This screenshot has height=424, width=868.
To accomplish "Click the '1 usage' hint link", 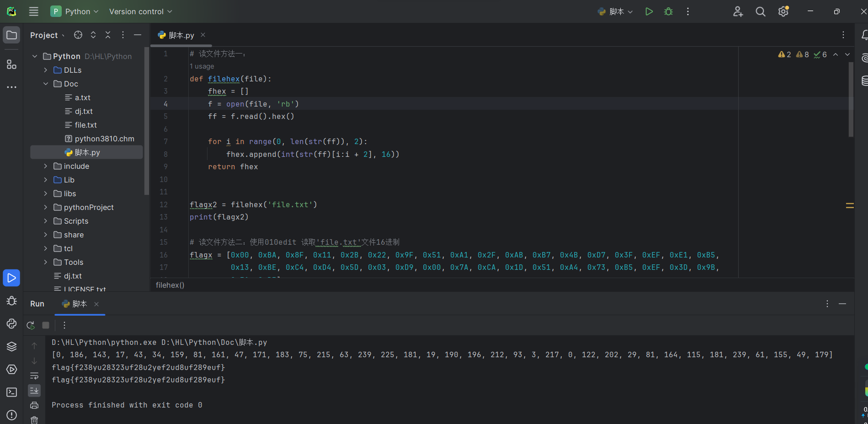I will click(202, 66).
